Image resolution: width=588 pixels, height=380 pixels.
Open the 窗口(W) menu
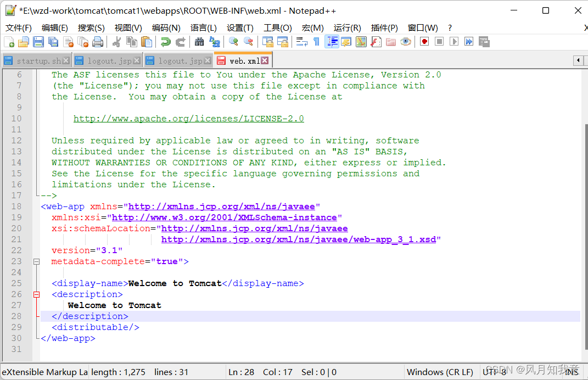coord(423,28)
